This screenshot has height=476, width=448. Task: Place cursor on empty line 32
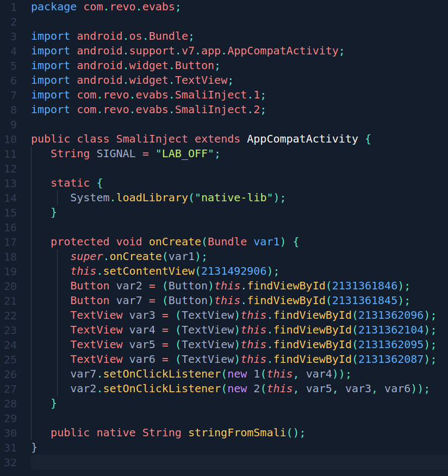(x=217, y=462)
